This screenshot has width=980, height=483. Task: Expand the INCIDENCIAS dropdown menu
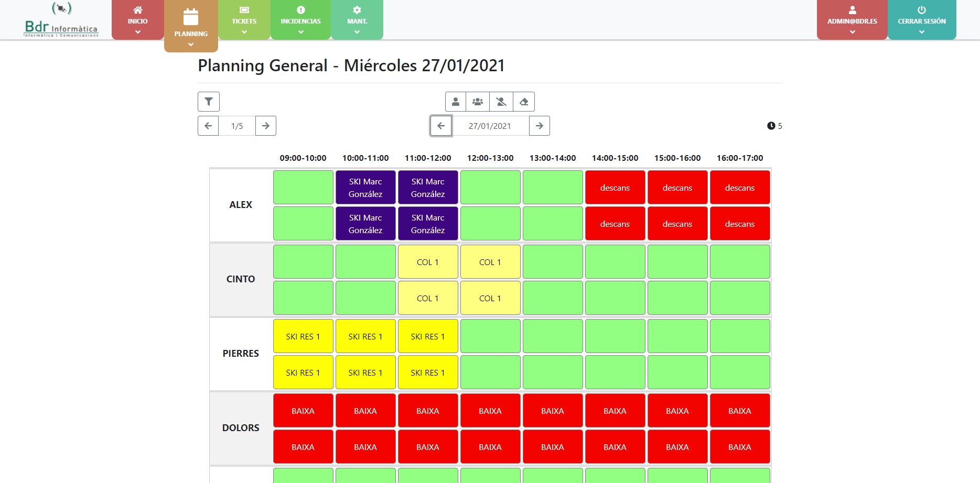pyautogui.click(x=300, y=20)
